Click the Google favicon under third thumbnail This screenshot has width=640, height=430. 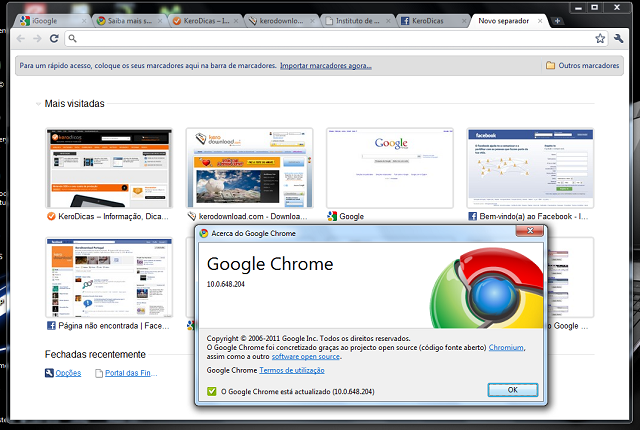332,216
